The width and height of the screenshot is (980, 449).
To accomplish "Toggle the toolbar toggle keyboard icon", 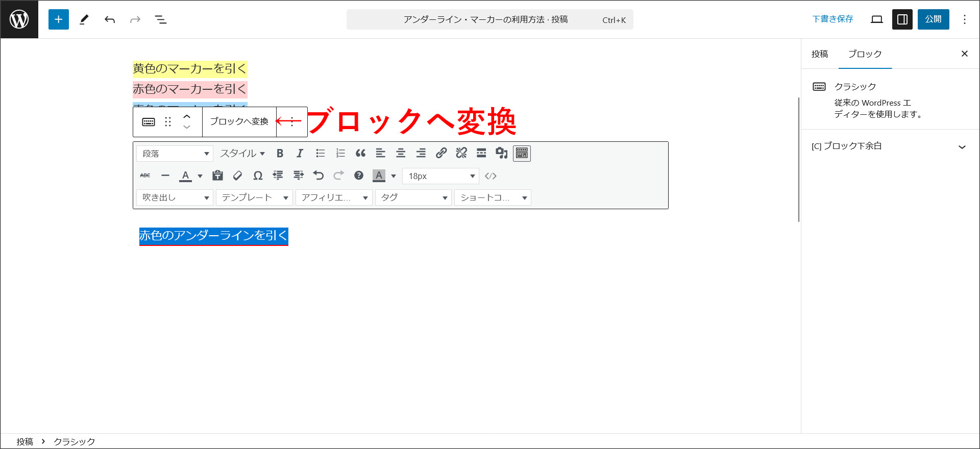I will [522, 154].
